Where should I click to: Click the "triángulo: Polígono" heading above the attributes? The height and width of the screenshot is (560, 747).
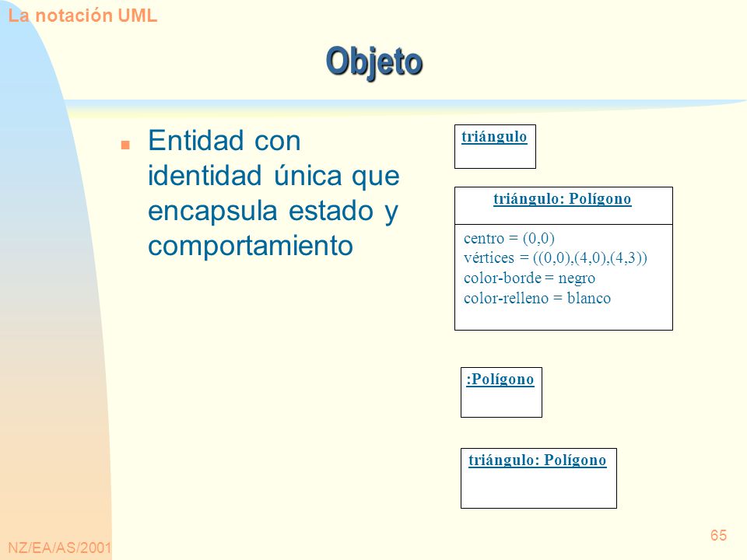562,198
